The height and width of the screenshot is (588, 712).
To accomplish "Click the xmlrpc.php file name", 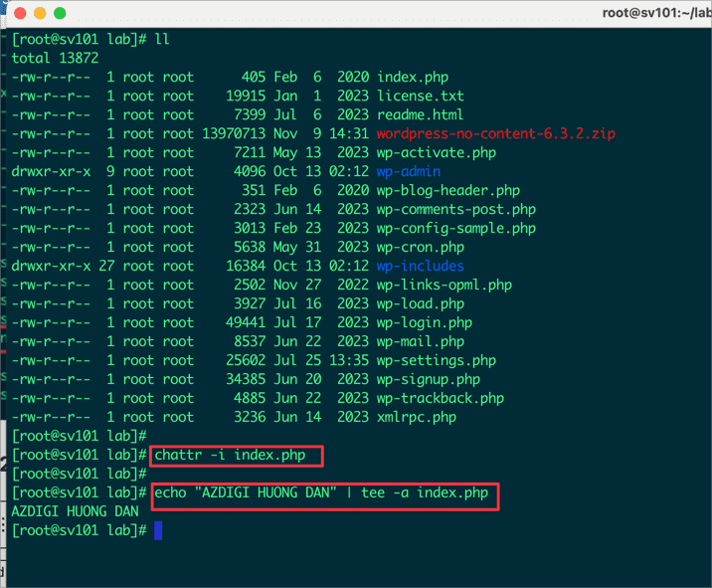I will [x=417, y=418].
